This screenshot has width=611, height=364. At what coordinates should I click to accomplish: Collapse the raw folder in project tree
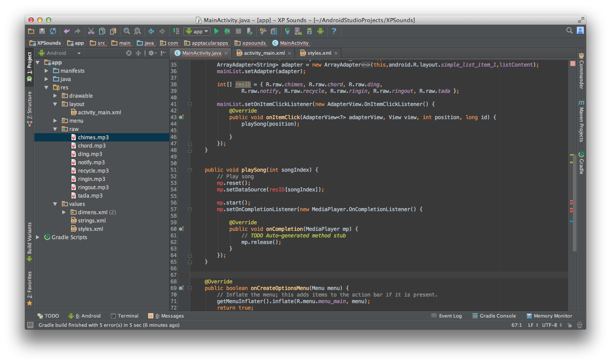pos(55,129)
